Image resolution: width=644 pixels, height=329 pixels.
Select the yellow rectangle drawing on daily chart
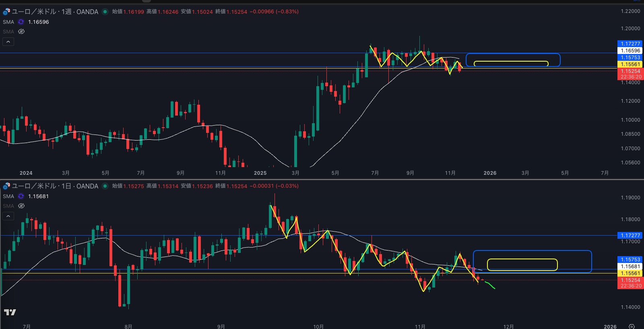(x=522, y=259)
